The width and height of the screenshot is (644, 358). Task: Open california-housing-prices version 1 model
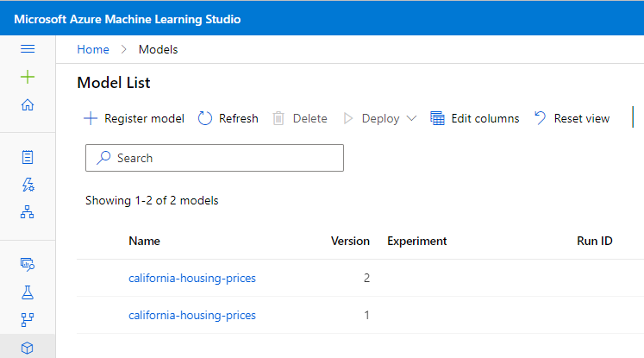click(x=192, y=315)
